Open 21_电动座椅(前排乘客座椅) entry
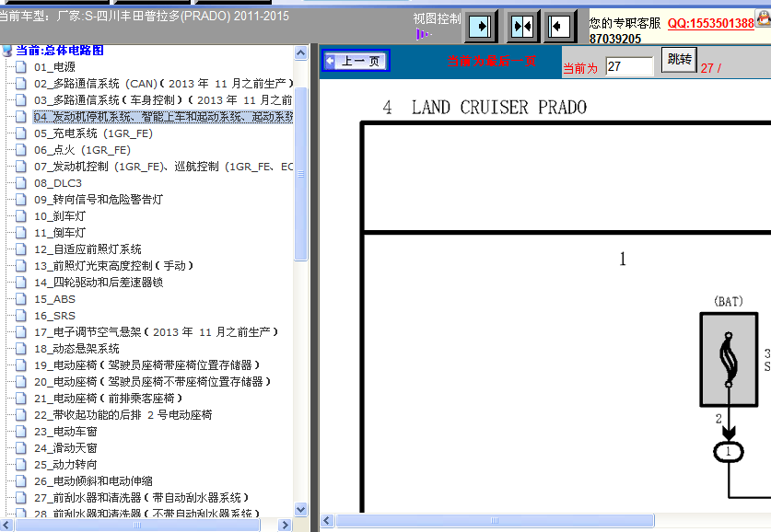This screenshot has width=771, height=532. [108, 399]
